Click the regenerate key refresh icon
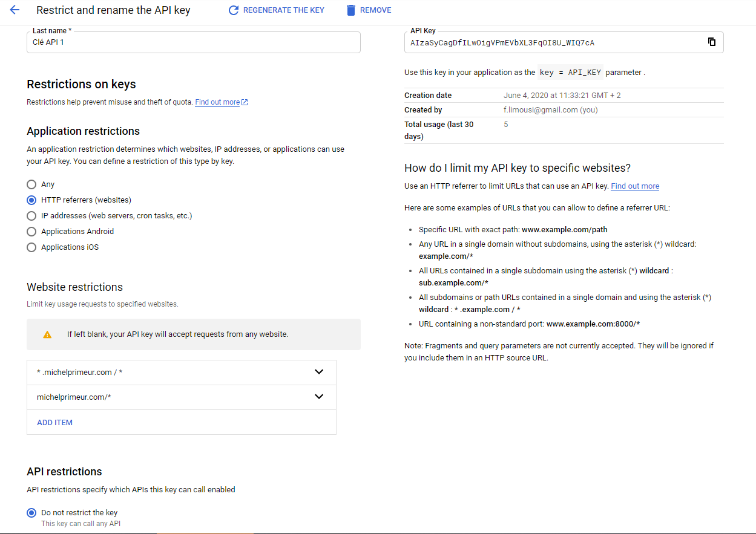The height and width of the screenshot is (534, 756). tap(234, 10)
